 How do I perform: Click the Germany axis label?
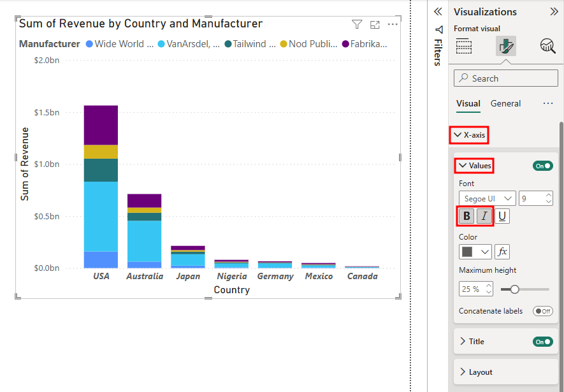point(275,276)
